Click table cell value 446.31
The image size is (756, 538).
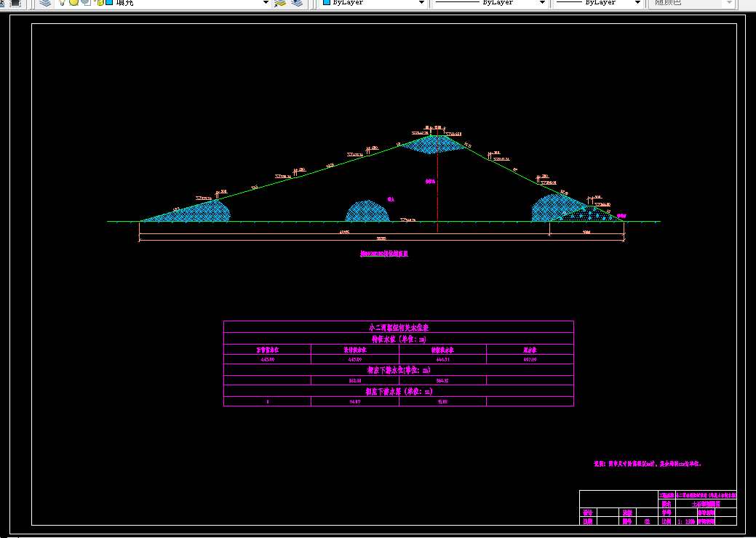(x=442, y=360)
